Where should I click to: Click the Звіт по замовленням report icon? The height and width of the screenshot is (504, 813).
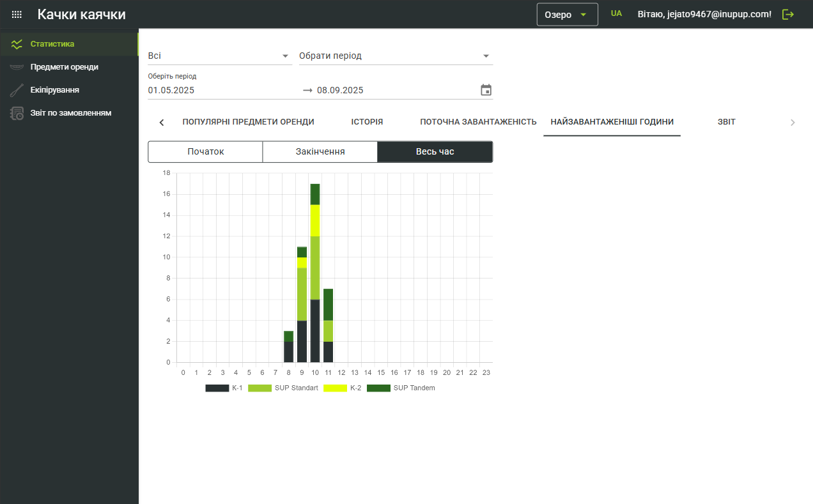point(17,113)
